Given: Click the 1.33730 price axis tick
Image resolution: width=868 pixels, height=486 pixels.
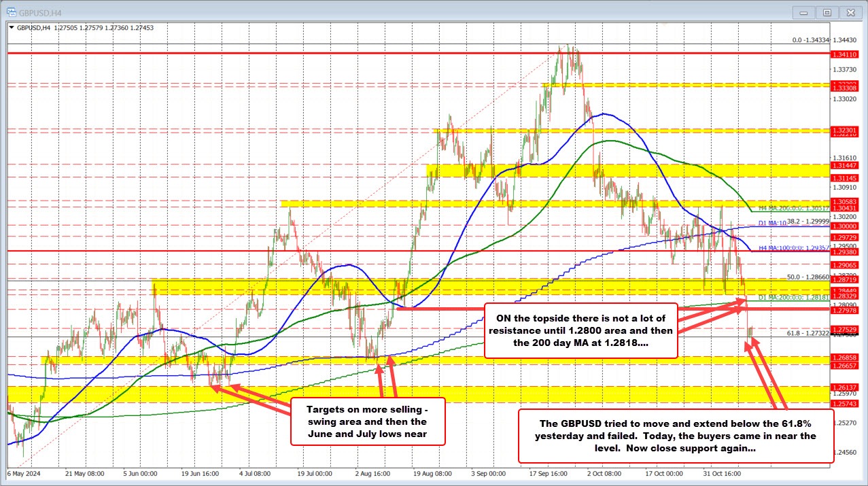Looking at the screenshot, I should (x=845, y=69).
